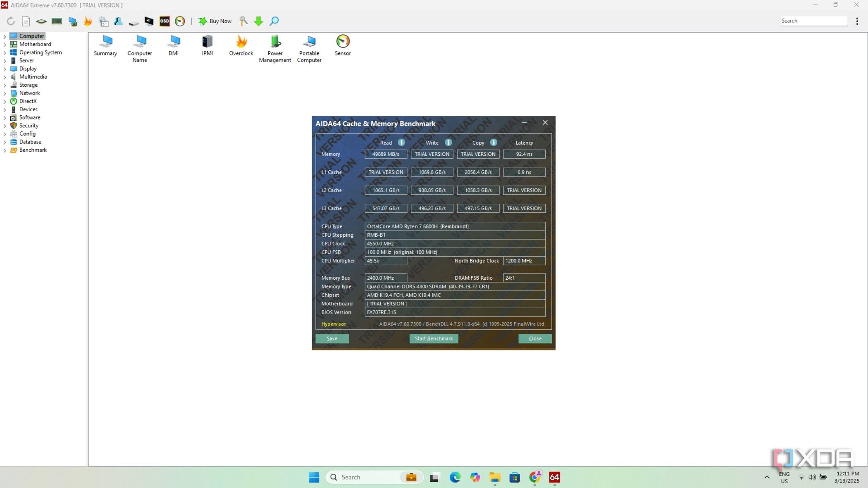This screenshot has height=488, width=868.
Task: Select Database in the sidebar tree
Action: click(30, 142)
